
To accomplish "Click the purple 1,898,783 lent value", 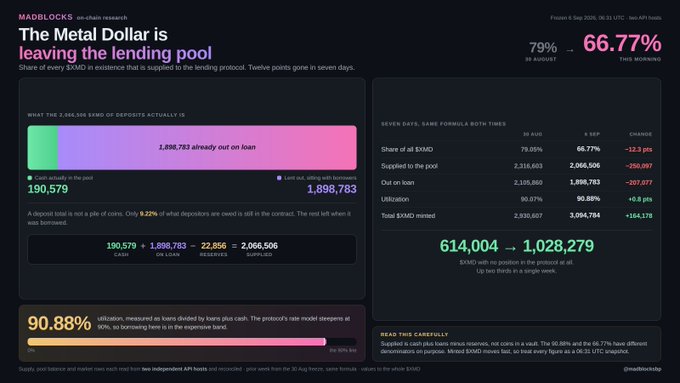I will tap(332, 189).
